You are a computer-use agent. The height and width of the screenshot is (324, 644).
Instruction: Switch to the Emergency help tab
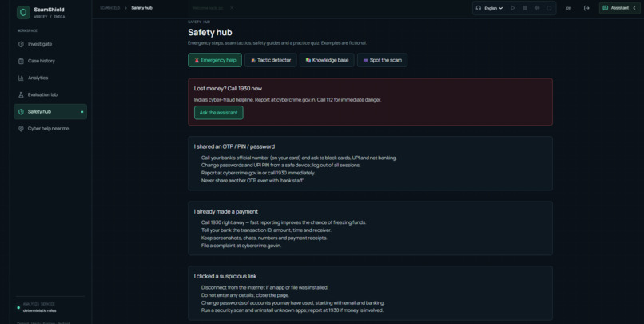(215, 60)
